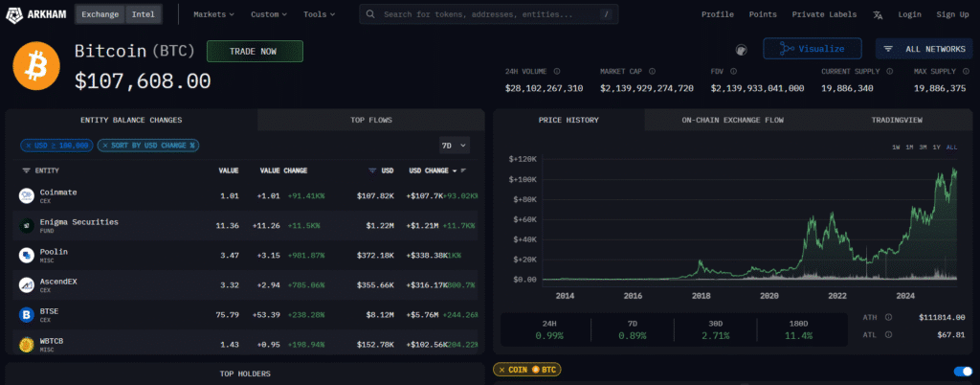Screen dimensions: 980x385
Task: Open the Points link
Action: (x=763, y=14)
